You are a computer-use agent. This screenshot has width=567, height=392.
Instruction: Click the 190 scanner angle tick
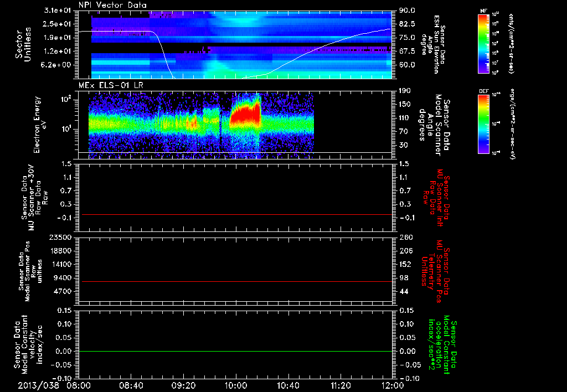(405, 91)
